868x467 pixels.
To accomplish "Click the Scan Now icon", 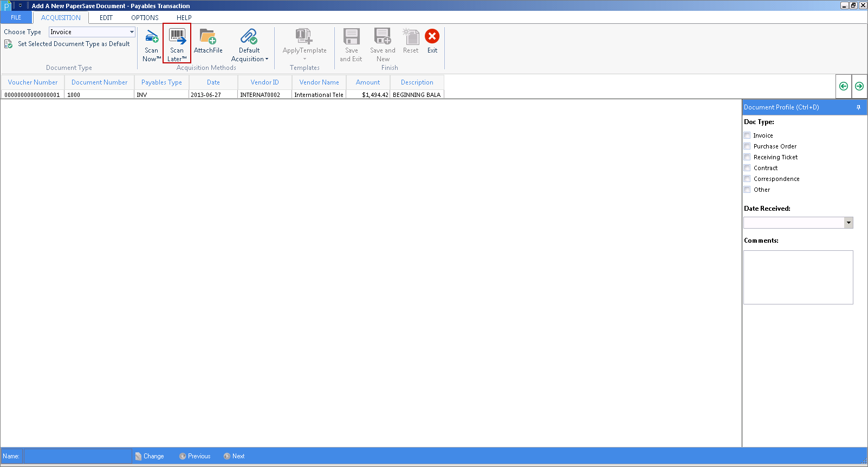I will point(152,37).
